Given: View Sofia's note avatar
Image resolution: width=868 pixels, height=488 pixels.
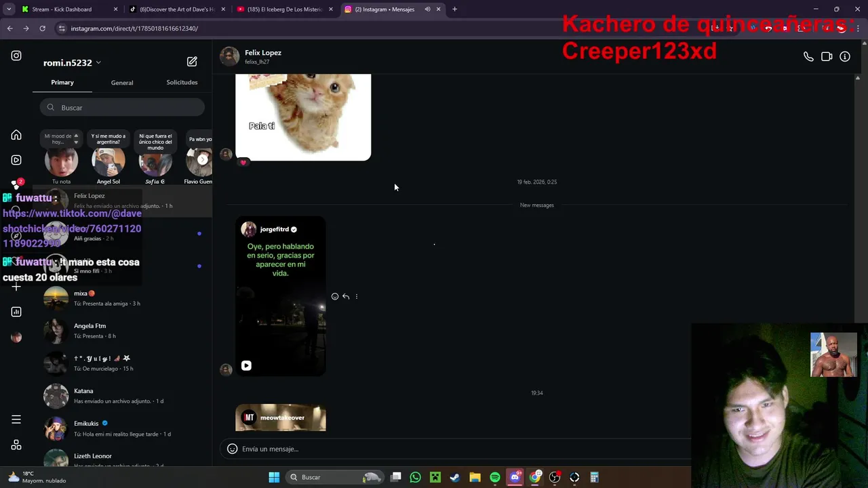Looking at the screenshot, I should click(x=155, y=161).
